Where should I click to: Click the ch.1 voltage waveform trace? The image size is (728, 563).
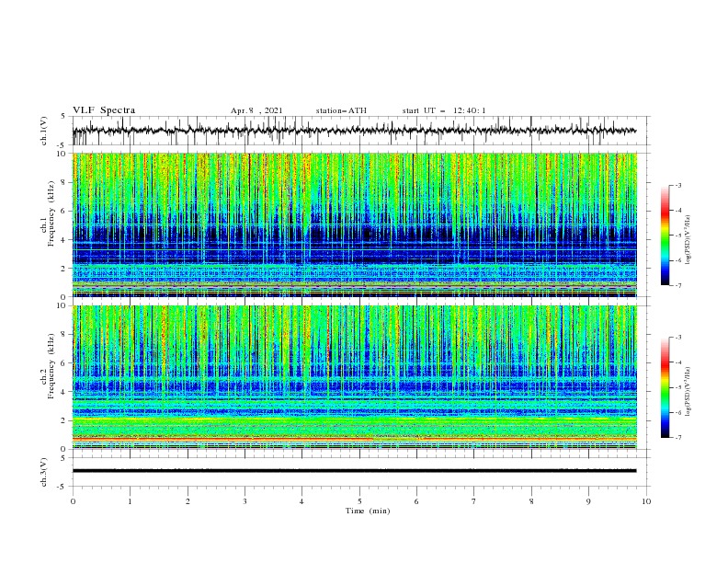pos(354,131)
